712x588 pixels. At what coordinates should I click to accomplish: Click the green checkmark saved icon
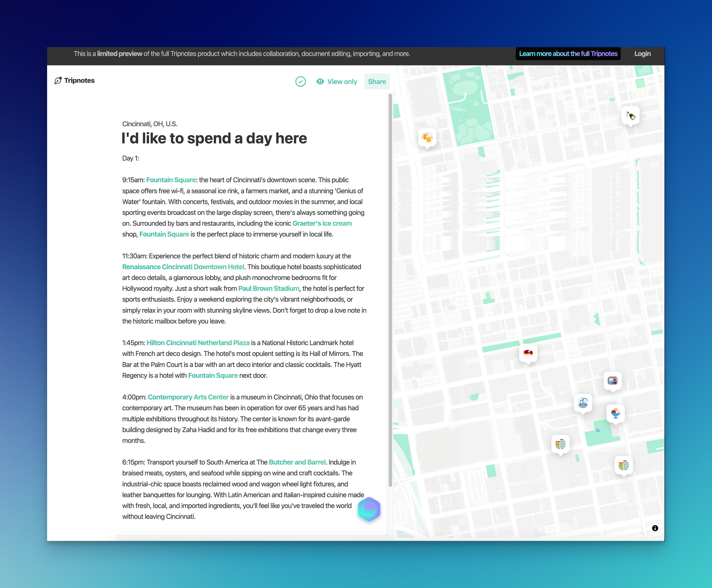coord(300,82)
